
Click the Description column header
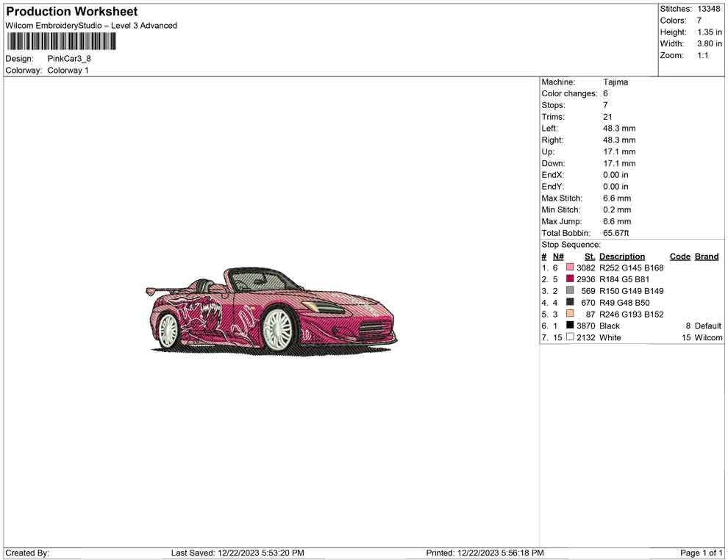point(622,256)
